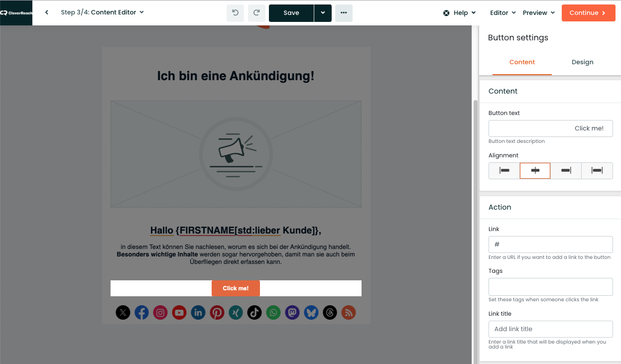Select the announcement megaphone image

click(x=236, y=154)
